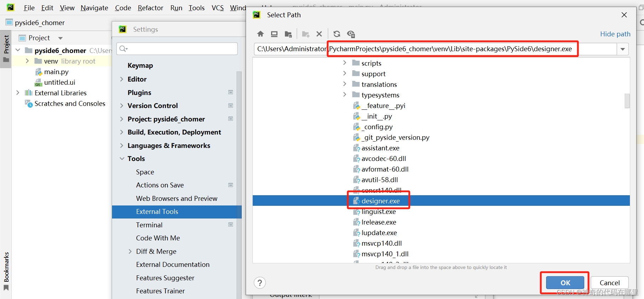Open Actions on Save settings
The image size is (644, 299).
160,185
